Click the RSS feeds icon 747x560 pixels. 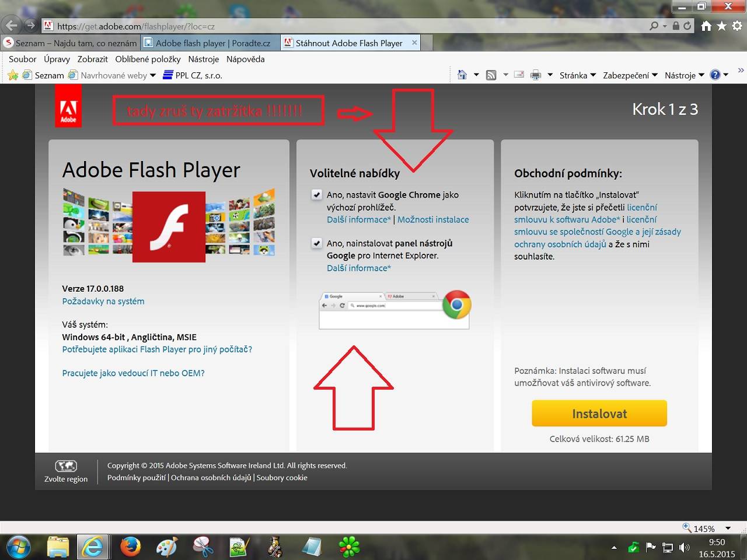coord(491,75)
